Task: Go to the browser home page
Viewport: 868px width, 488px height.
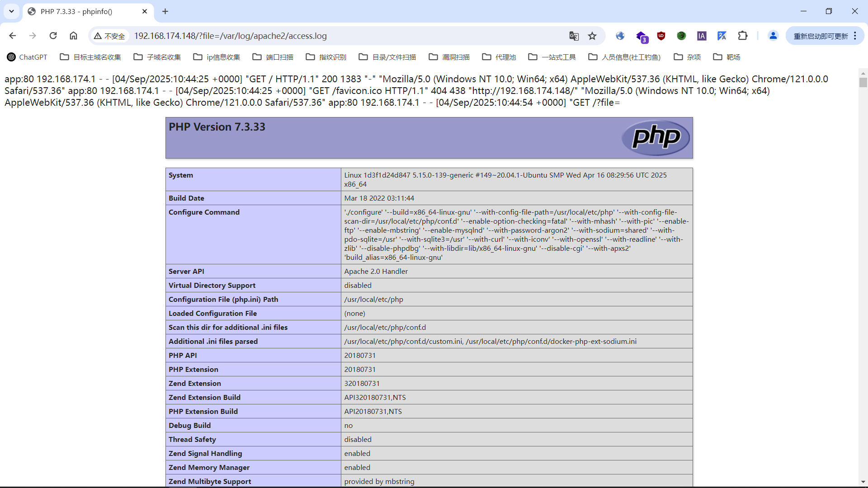Action: [73, 36]
